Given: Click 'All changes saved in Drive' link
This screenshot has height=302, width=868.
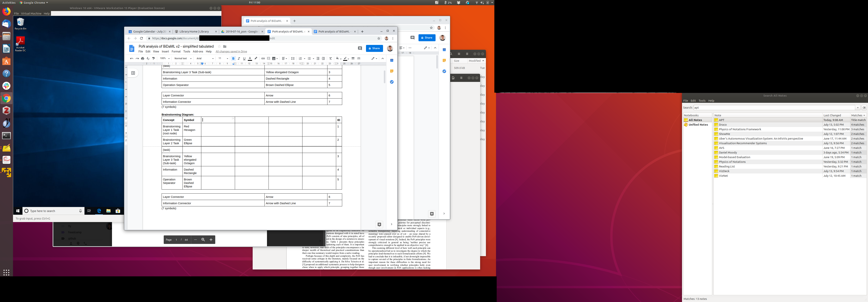Looking at the screenshot, I should pyautogui.click(x=231, y=51).
